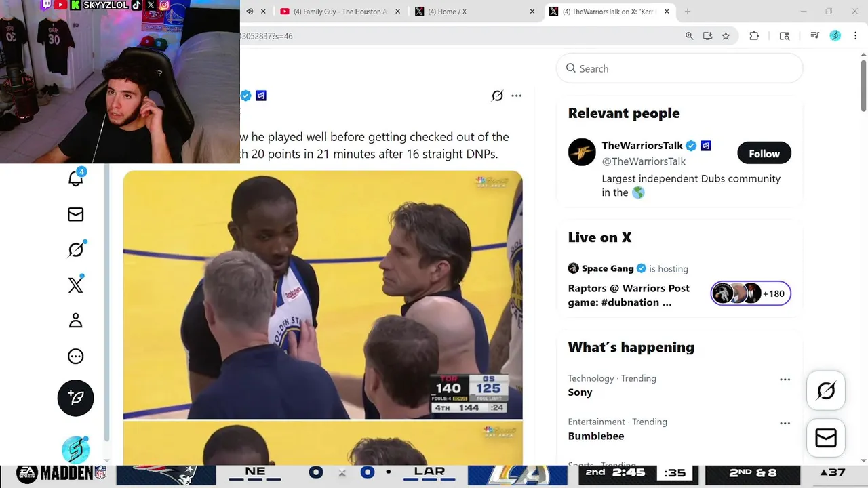Click the X Search input field
The width and height of the screenshot is (868, 488).
679,68
